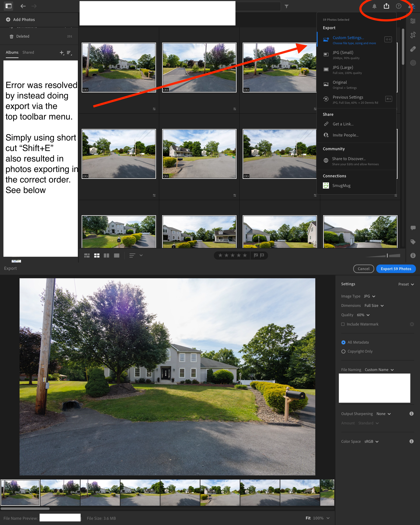Image resolution: width=420 pixels, height=525 pixels.
Task: Enable the Include Watermark checkbox
Action: (x=343, y=324)
